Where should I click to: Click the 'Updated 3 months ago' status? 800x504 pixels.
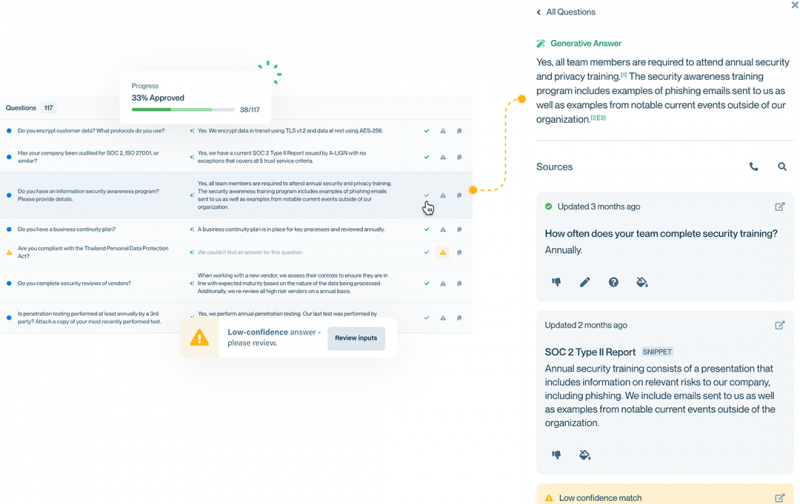pyautogui.click(x=598, y=207)
